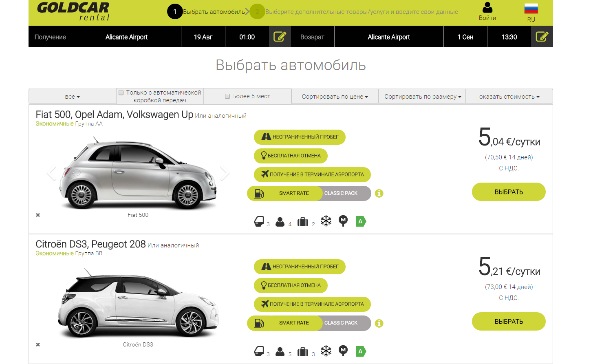Open info icon for Citroën DS3 rate

[379, 323]
